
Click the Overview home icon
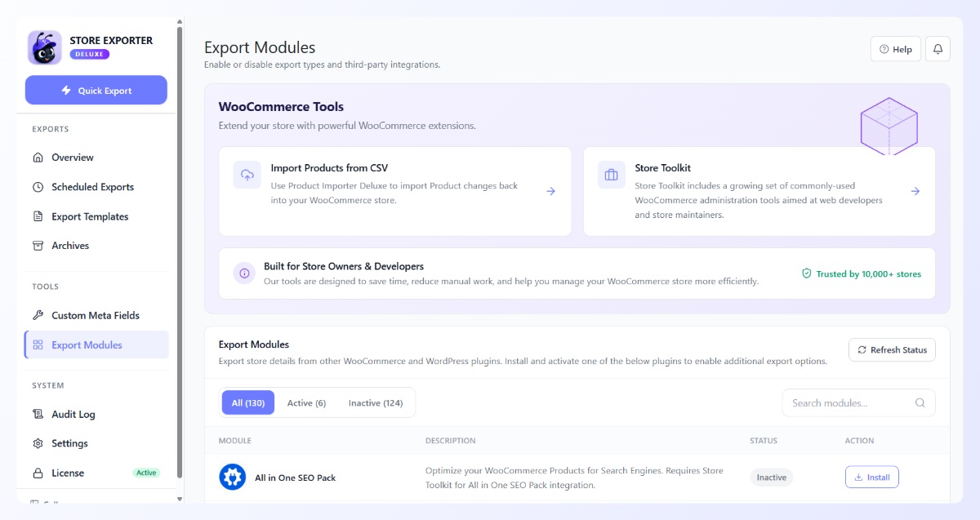click(38, 158)
